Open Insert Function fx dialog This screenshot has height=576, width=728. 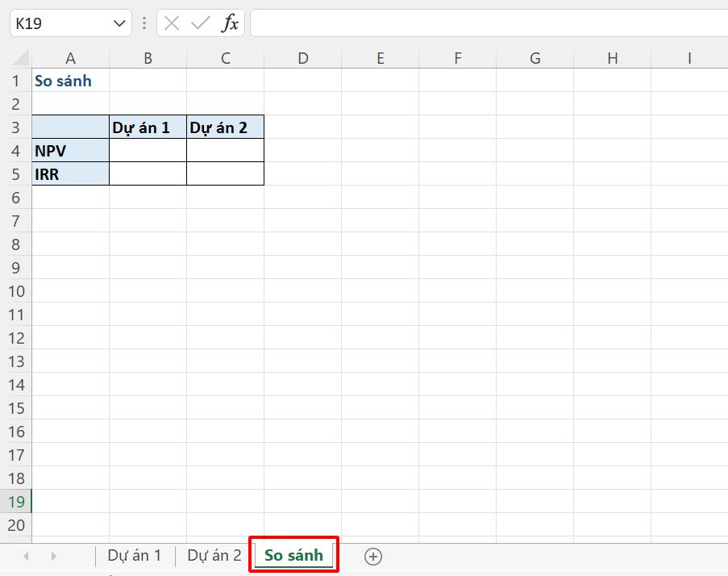click(230, 23)
